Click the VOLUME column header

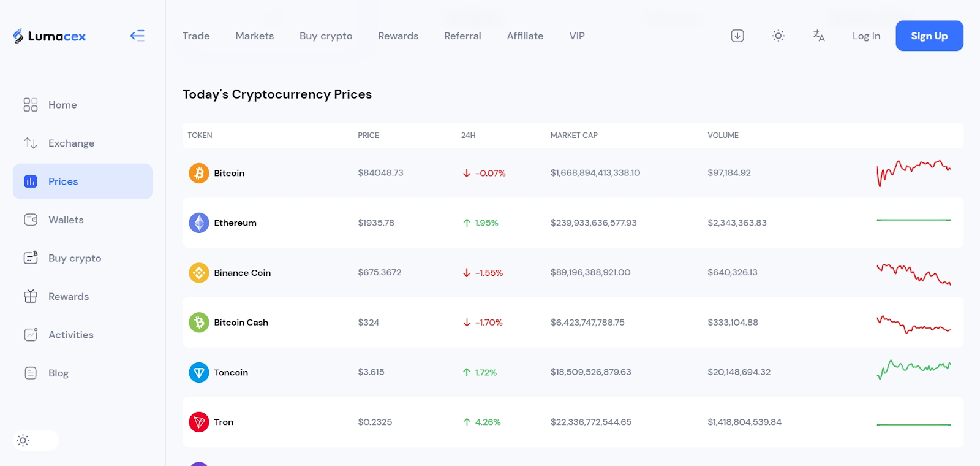(723, 136)
